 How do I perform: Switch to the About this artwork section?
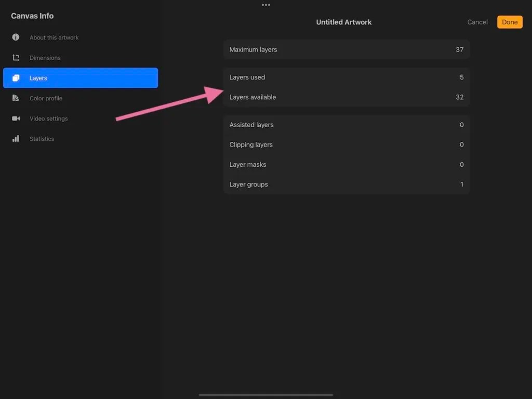click(55, 37)
